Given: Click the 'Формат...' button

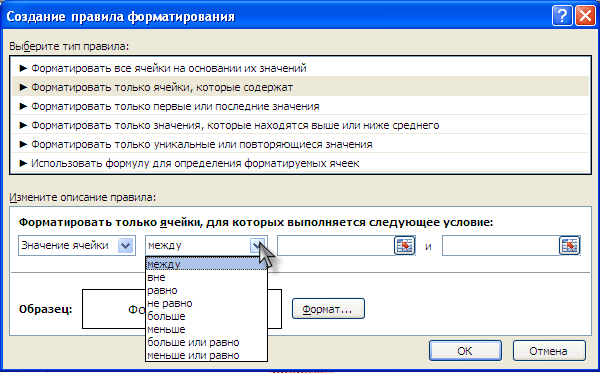Looking at the screenshot, I should 328,309.
